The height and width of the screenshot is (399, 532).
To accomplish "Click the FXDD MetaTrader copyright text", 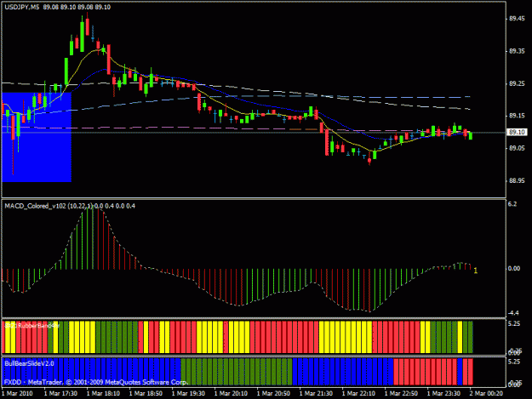I will [95, 382].
